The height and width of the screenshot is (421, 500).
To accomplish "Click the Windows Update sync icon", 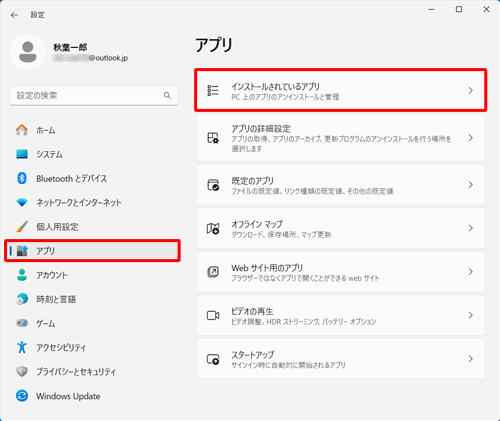I will click(x=22, y=396).
